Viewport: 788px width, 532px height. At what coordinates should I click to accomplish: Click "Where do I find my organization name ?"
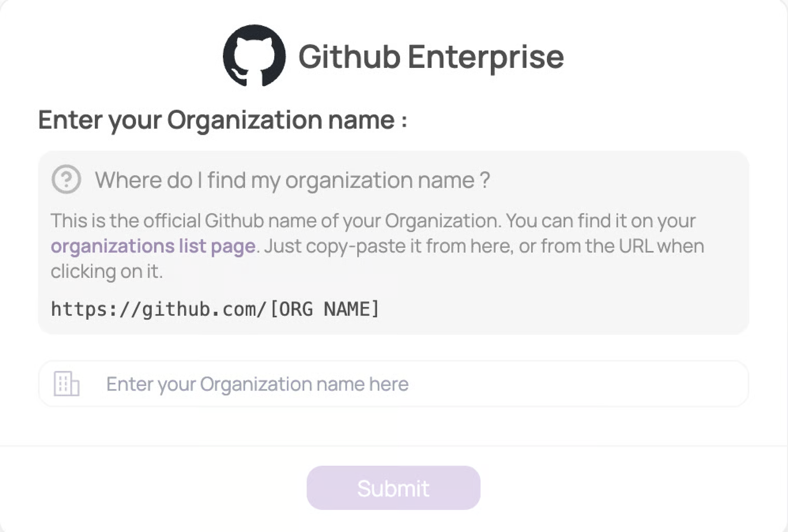(292, 180)
